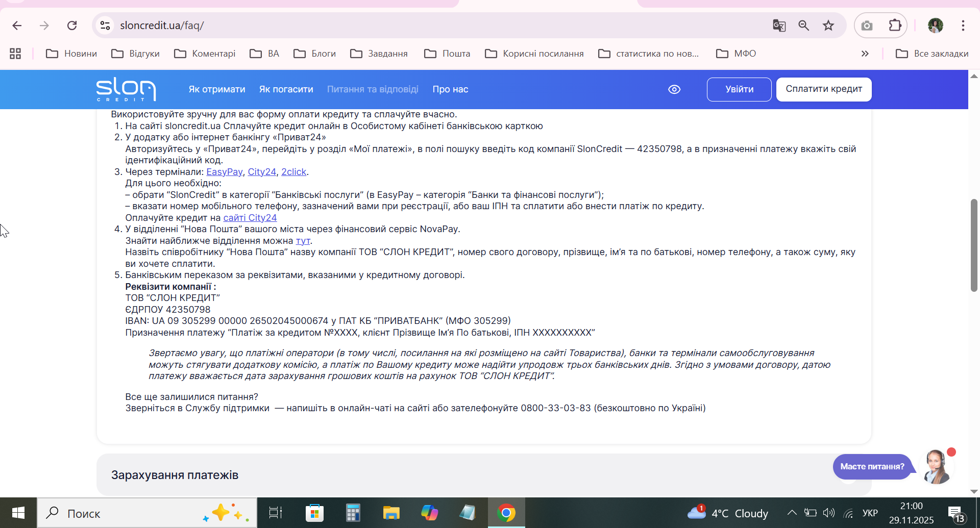Open the 4°C Cloudy weather widget

(x=728, y=513)
